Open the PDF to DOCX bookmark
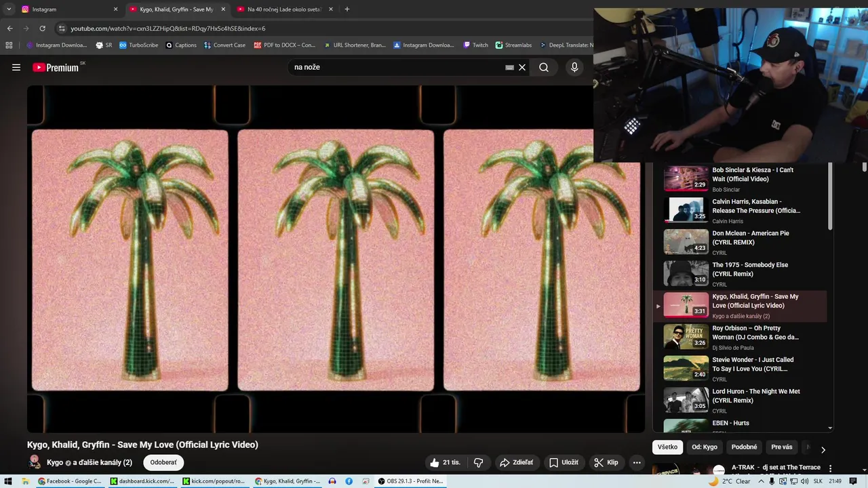 coord(285,45)
